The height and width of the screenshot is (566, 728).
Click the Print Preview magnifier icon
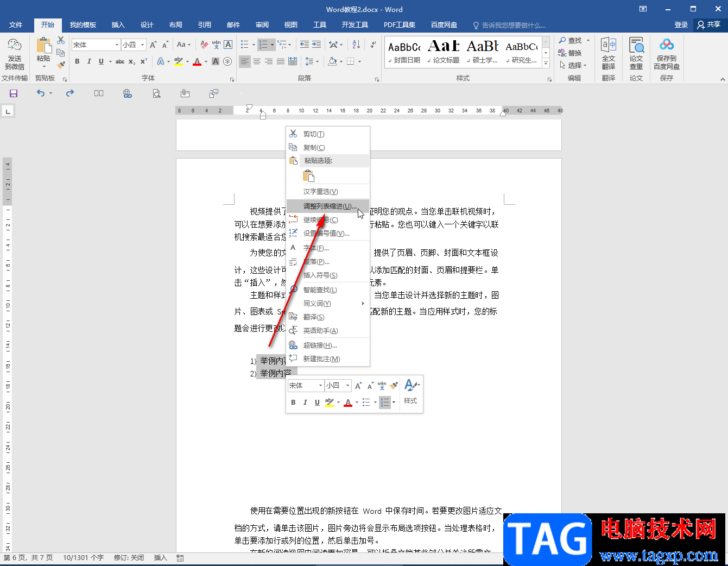point(156,93)
